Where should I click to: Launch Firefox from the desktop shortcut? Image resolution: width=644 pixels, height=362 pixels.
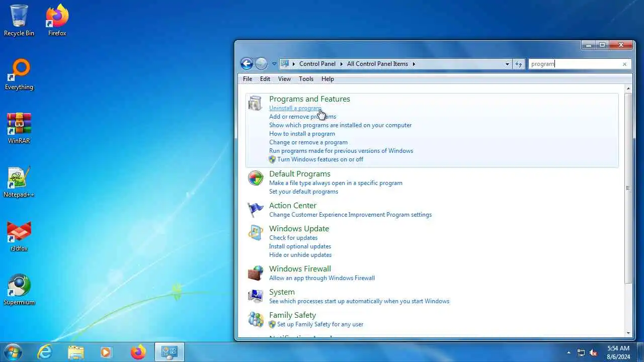(57, 20)
